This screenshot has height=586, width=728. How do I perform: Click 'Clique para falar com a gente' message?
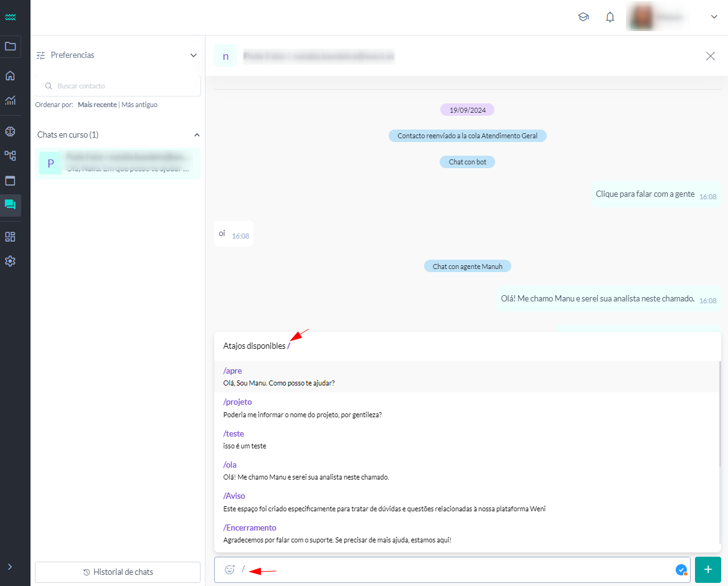click(656, 194)
